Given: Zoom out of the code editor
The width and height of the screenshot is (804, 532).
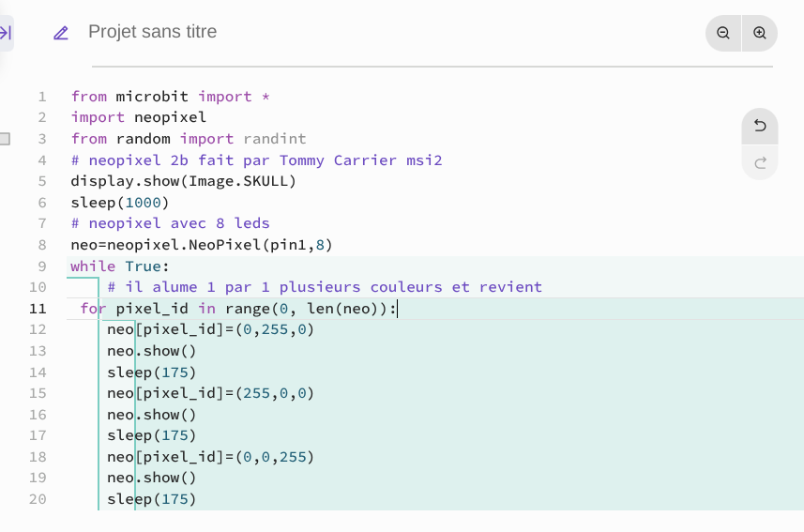Looking at the screenshot, I should coord(723,34).
